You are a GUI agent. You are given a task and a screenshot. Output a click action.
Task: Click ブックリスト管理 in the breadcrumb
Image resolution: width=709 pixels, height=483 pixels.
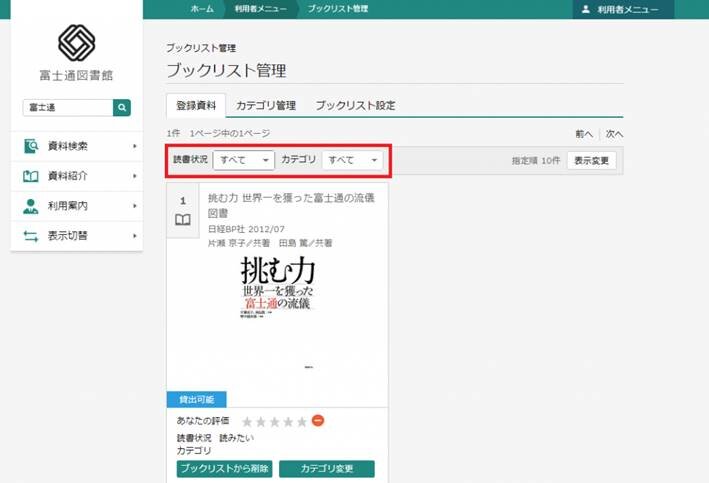click(337, 9)
